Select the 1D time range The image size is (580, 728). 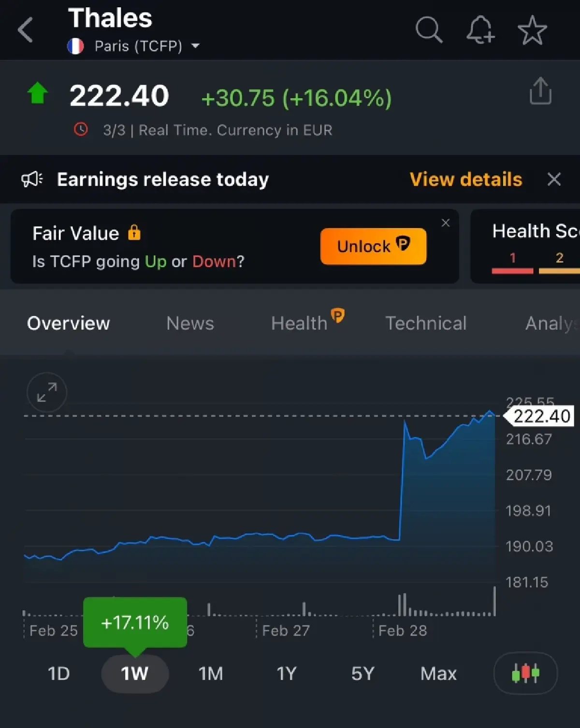pos(58,673)
